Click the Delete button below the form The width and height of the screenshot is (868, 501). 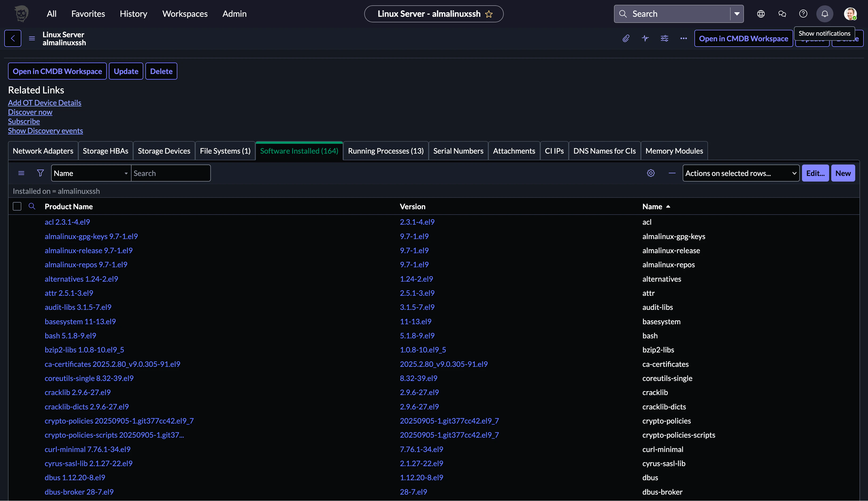click(x=161, y=71)
